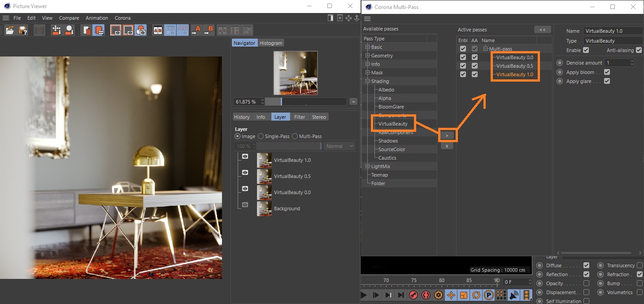
Task: Click the > add pass button
Action: coord(447,135)
